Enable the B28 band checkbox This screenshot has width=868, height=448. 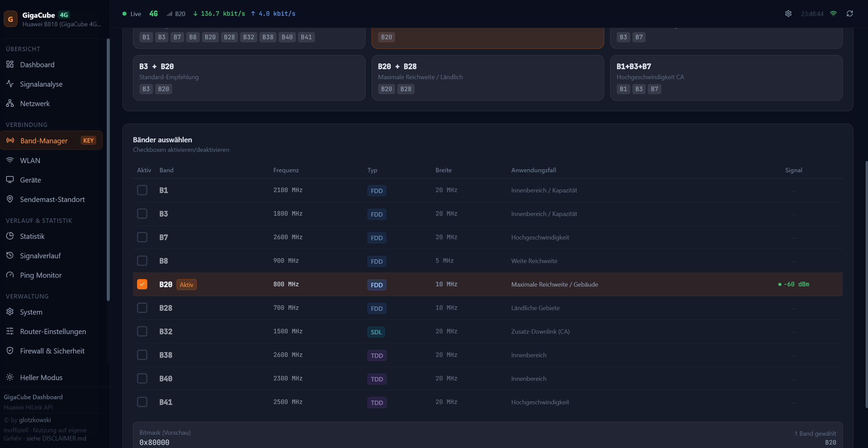click(x=142, y=308)
